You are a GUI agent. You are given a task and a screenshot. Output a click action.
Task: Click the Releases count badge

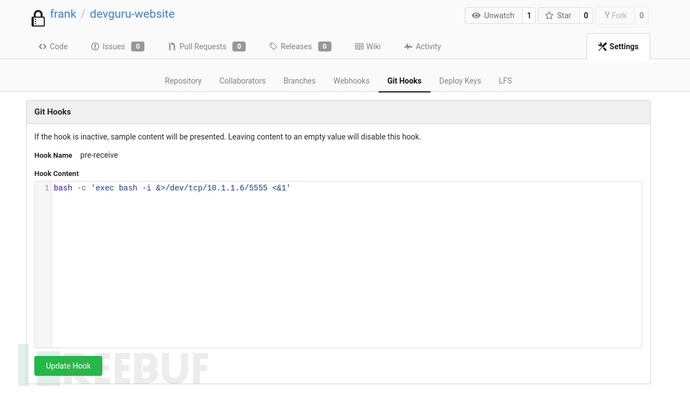(x=324, y=47)
